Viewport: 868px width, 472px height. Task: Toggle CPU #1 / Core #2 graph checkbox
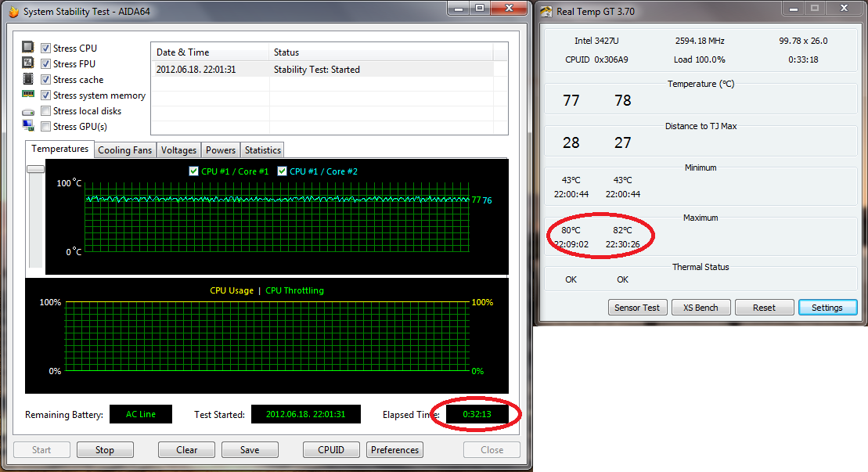pos(283,171)
